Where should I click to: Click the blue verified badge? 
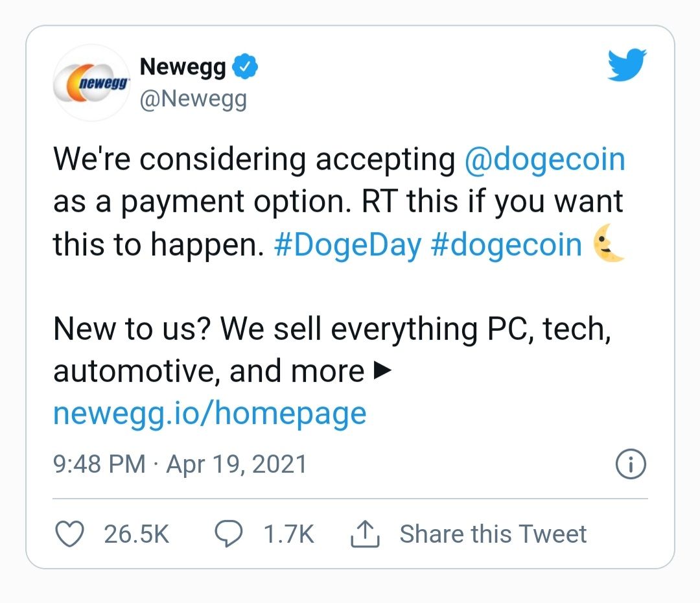point(245,67)
